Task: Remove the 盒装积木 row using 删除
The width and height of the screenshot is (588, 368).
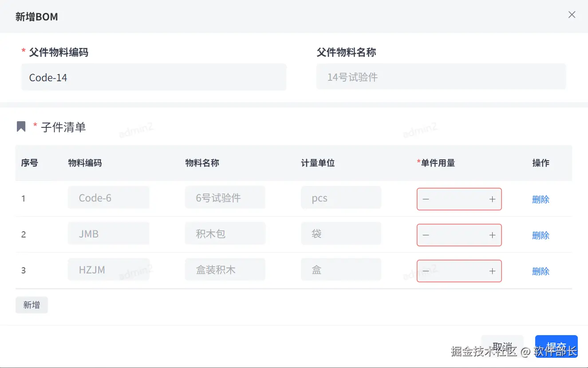Action: pos(541,271)
